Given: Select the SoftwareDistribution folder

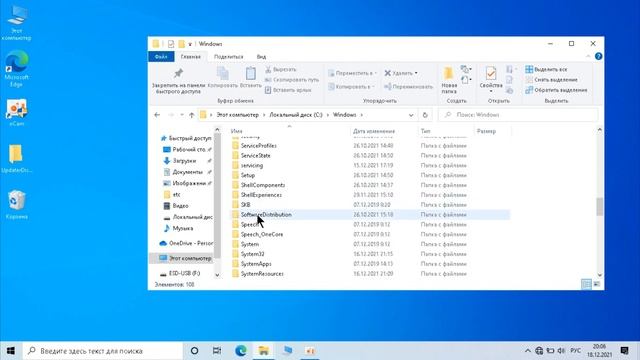Looking at the screenshot, I should 266,215.
